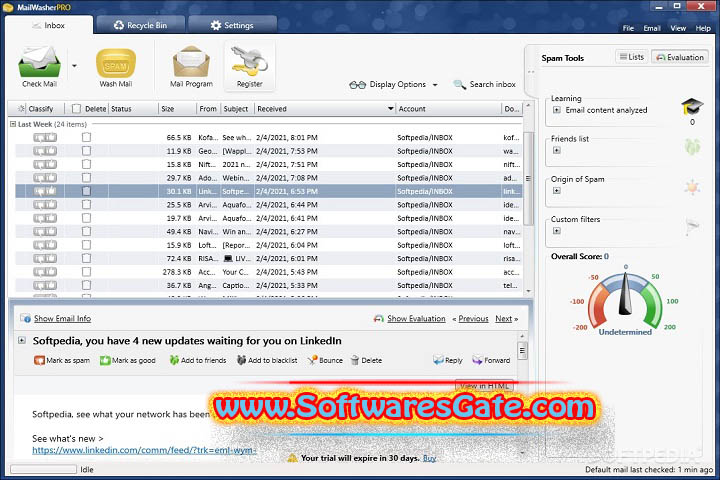Viewport: 720px width, 480px height.
Task: Click the Check Mail icon
Action: [x=39, y=62]
